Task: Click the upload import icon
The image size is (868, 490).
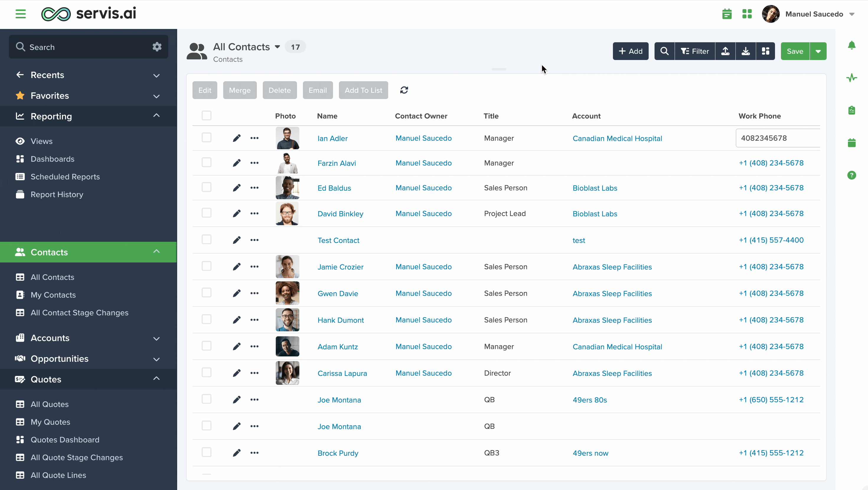Action: click(725, 51)
